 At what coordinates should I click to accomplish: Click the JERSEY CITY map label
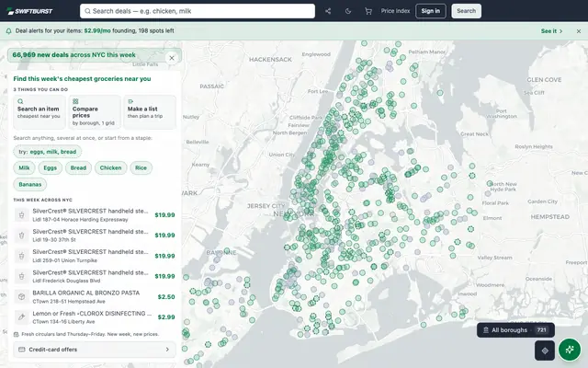266,206
